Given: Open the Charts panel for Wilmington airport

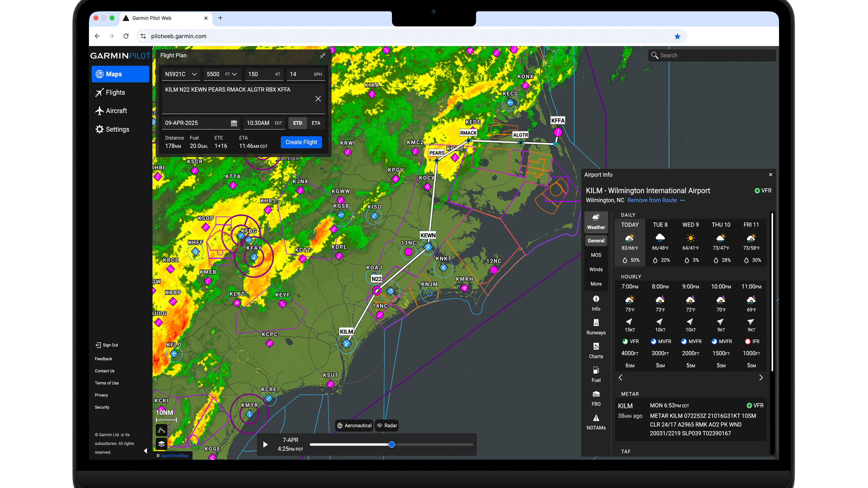Looking at the screenshot, I should pyautogui.click(x=596, y=351).
